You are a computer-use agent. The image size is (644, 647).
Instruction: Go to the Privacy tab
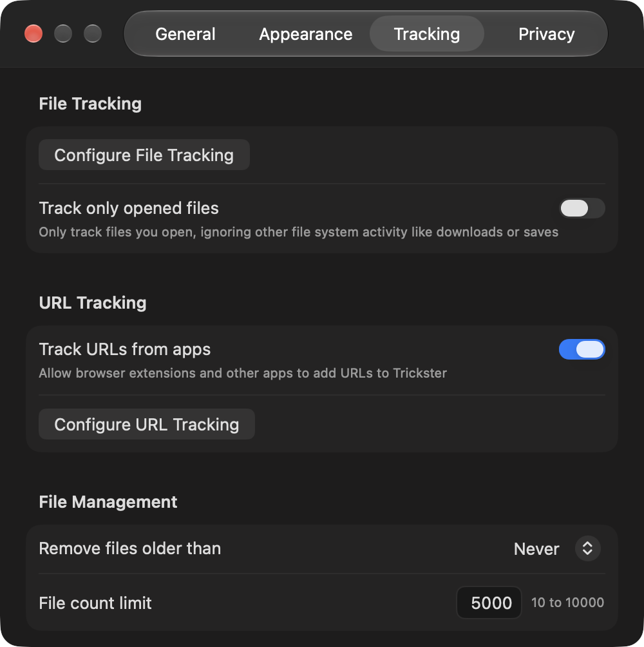546,34
